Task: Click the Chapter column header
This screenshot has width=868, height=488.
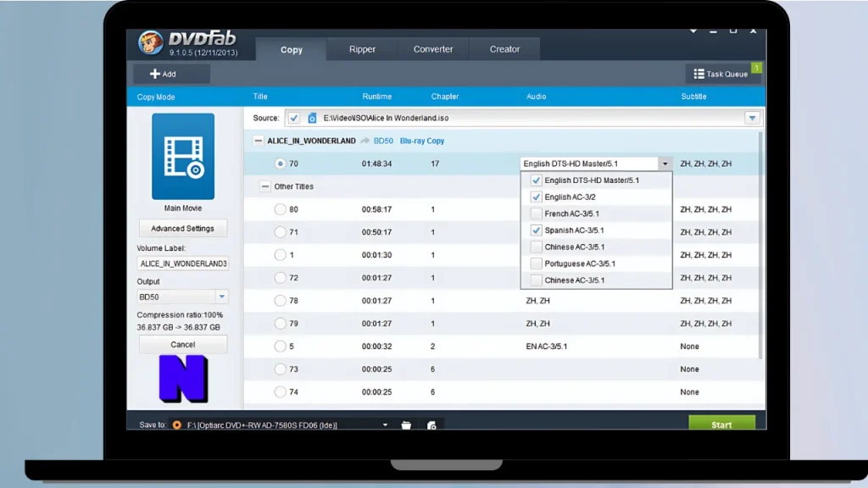Action: pyautogui.click(x=444, y=97)
